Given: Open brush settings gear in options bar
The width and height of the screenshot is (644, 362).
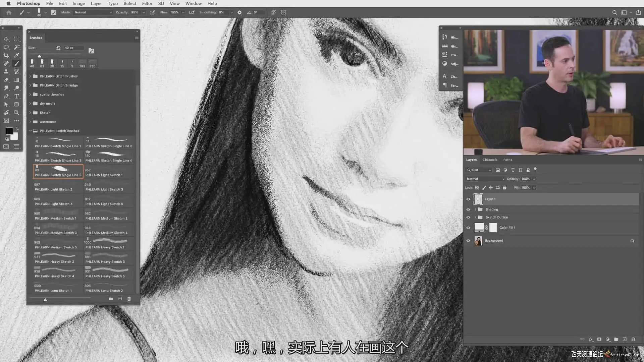Looking at the screenshot, I should click(239, 12).
